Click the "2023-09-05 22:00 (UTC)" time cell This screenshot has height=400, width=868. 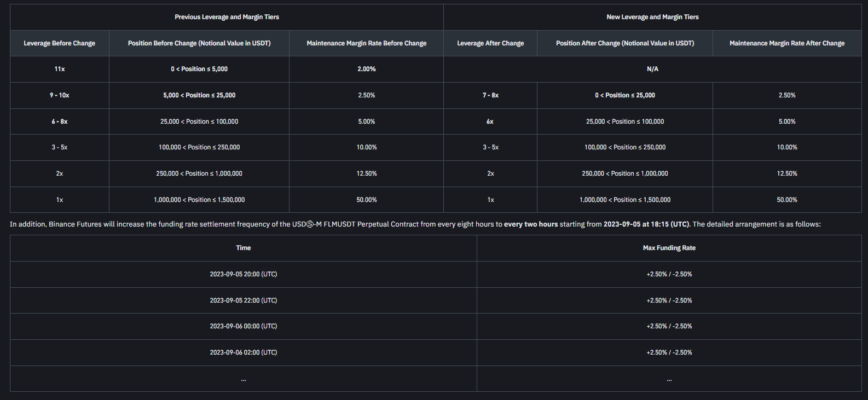click(244, 300)
